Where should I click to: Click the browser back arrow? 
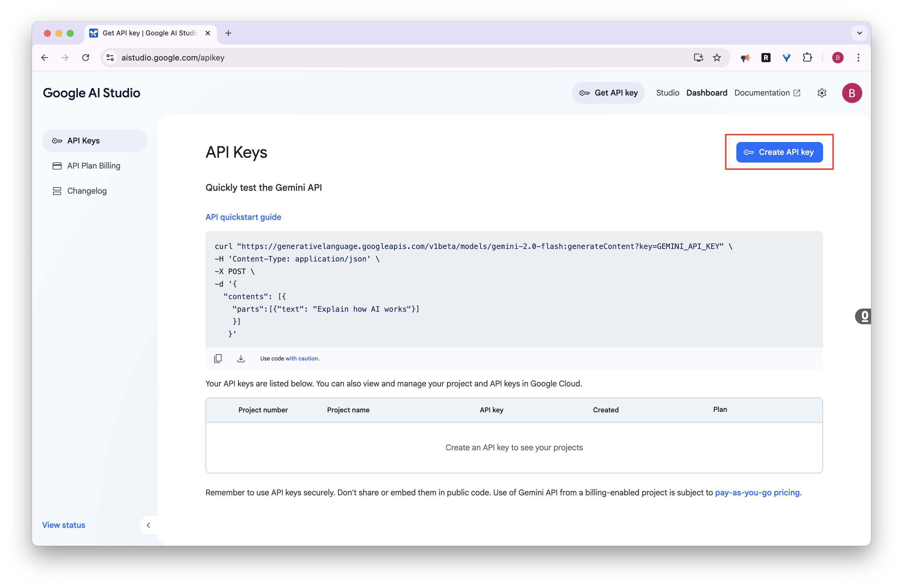[x=45, y=58]
